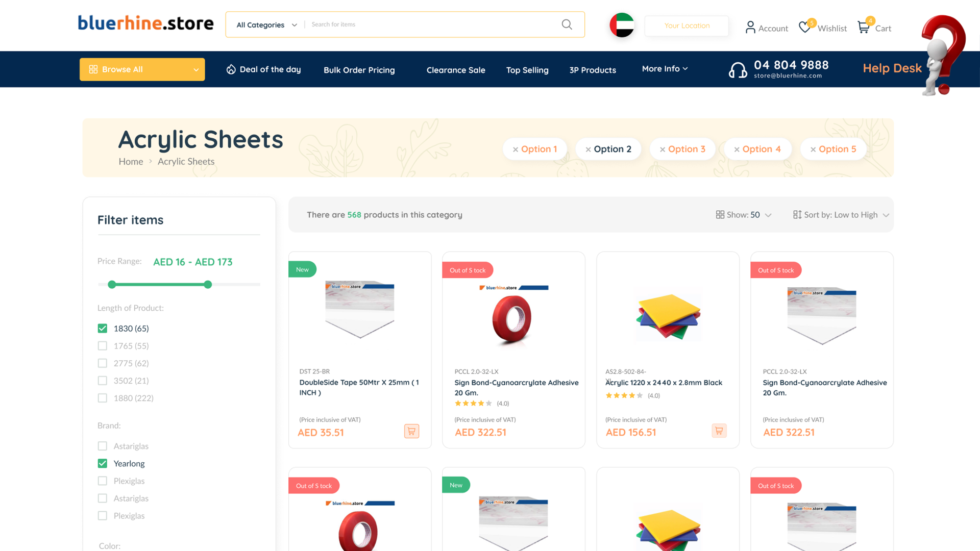The width and height of the screenshot is (980, 551).
Task: Check the 3502 (21) length checkbox
Action: click(x=103, y=381)
